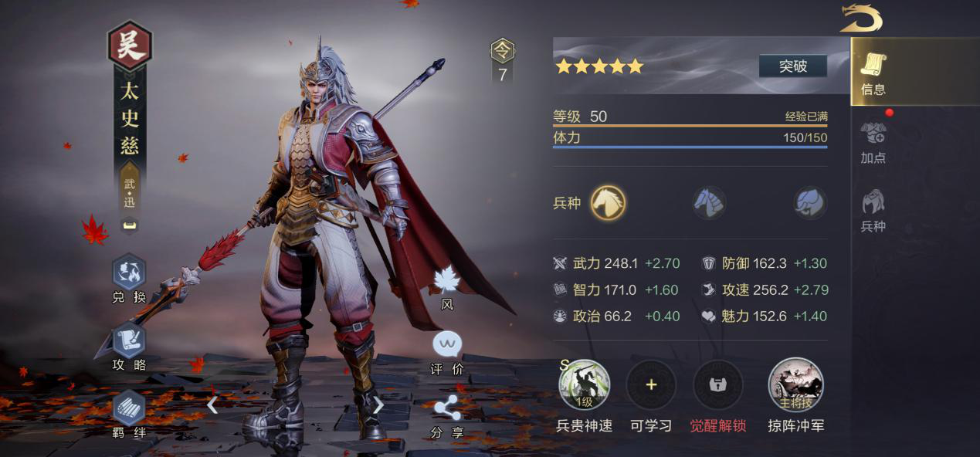
Task: Select the cavalry horse troop type
Action: pos(609,203)
